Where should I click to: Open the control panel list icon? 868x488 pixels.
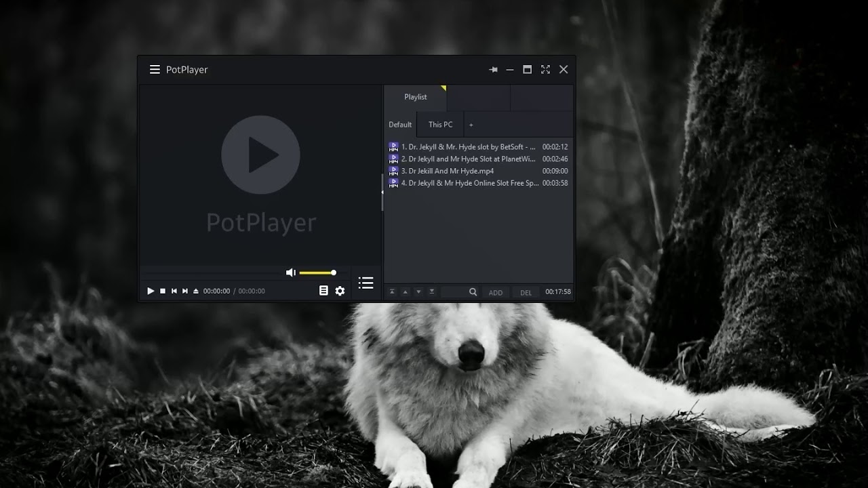tap(324, 291)
